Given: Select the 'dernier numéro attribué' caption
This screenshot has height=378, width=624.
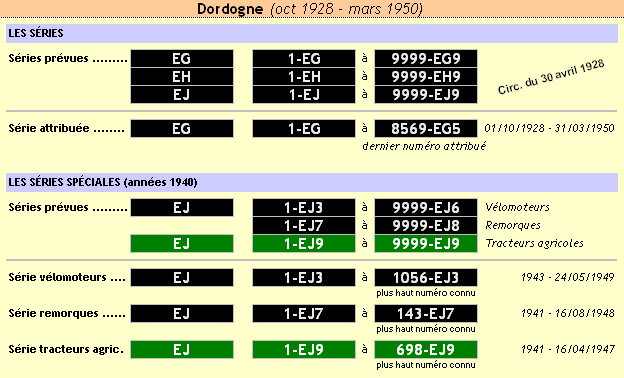Looking at the screenshot, I should [424, 146].
